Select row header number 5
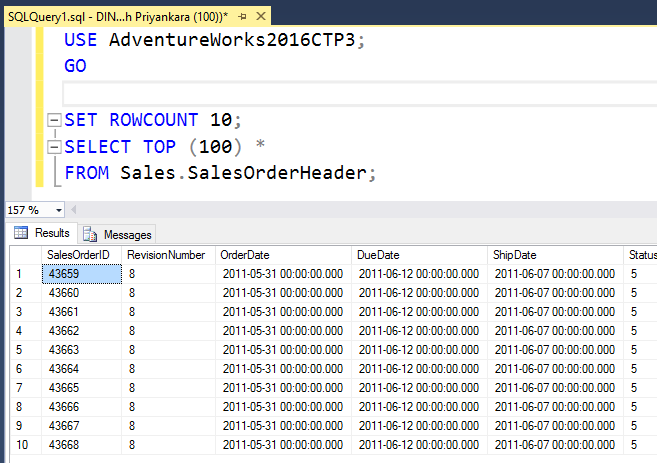The width and height of the screenshot is (657, 463). (x=26, y=350)
